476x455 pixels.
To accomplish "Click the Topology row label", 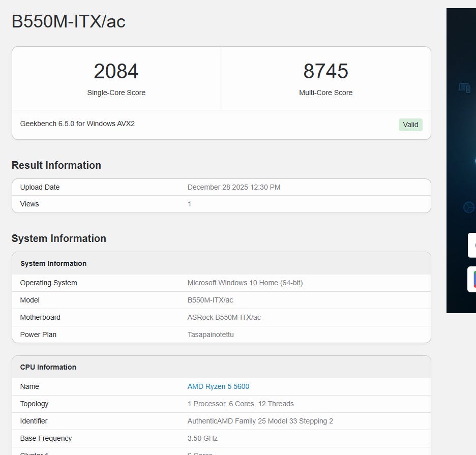I will click(x=34, y=404).
